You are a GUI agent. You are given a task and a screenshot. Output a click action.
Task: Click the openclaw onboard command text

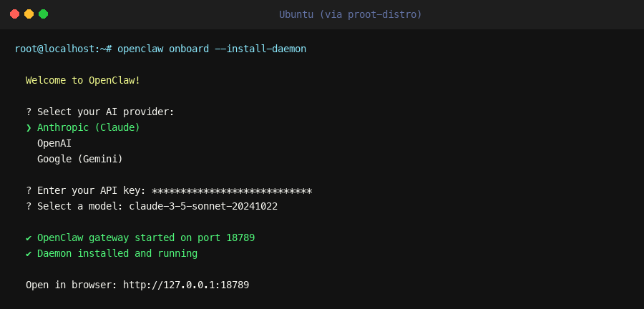pos(163,49)
